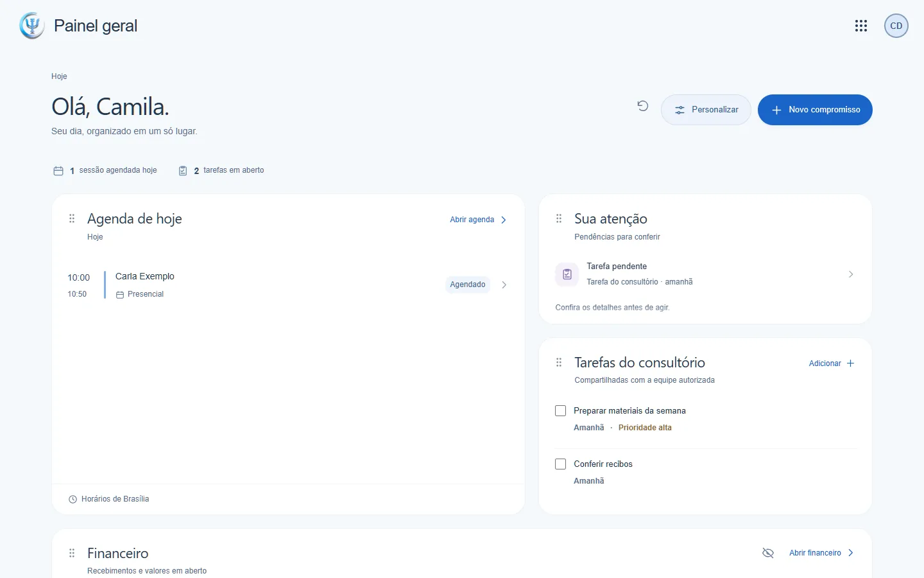The image size is (924, 578).
Task: Click the drag handle of Agenda de hoje
Action: (72, 219)
